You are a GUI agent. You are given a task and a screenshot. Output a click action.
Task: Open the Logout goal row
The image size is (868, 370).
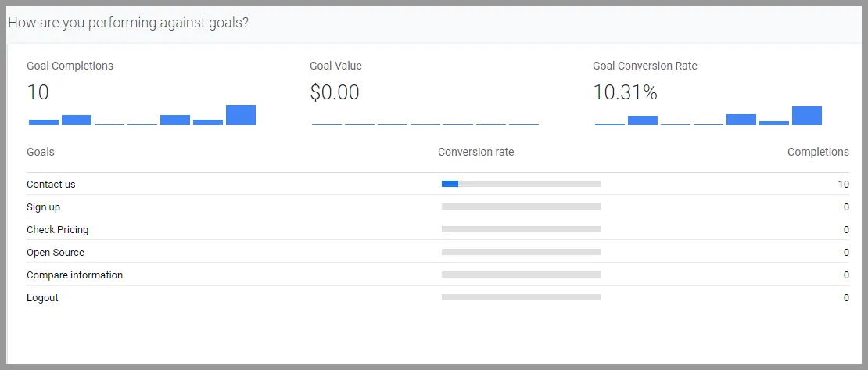pos(437,297)
